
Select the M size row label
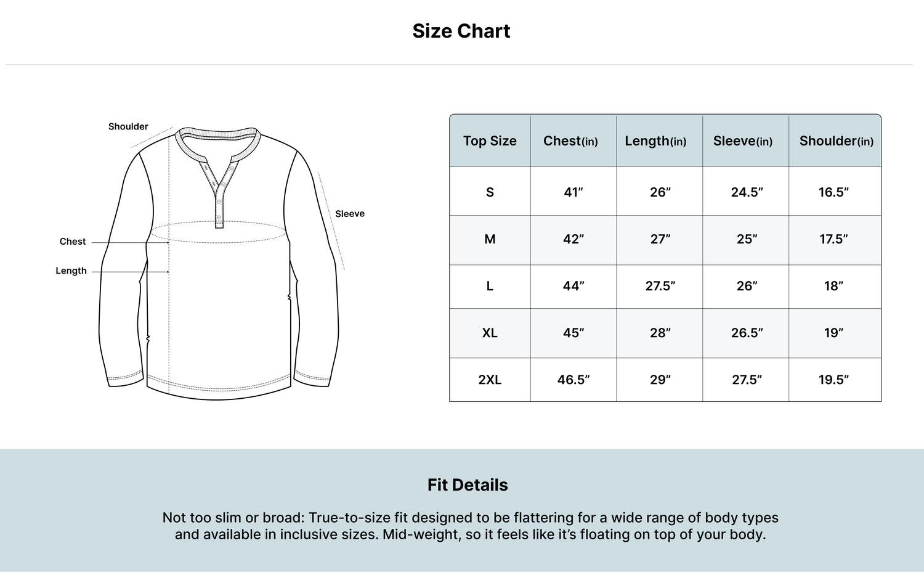(490, 239)
